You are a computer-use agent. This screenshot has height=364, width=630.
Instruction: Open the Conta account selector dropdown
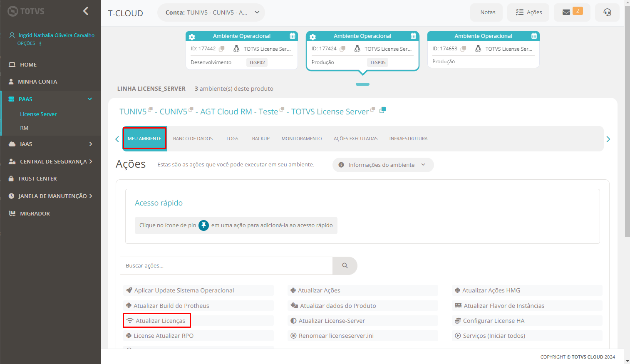(x=211, y=12)
